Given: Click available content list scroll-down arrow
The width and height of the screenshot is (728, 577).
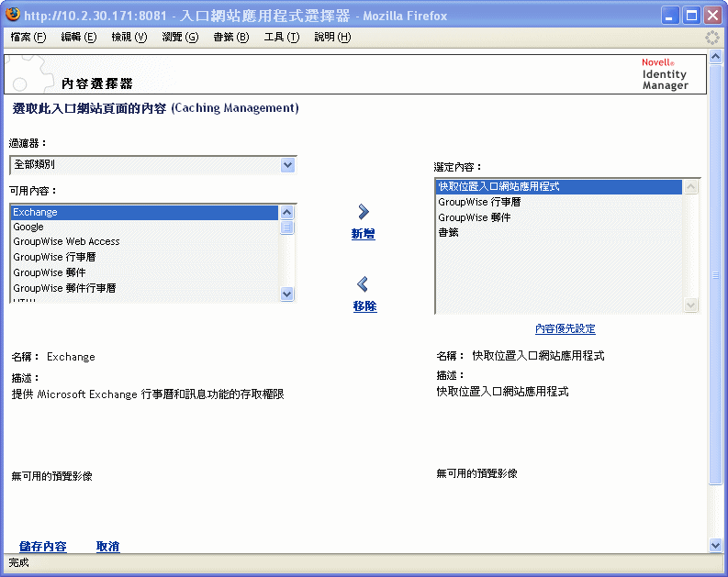Looking at the screenshot, I should (x=287, y=294).
